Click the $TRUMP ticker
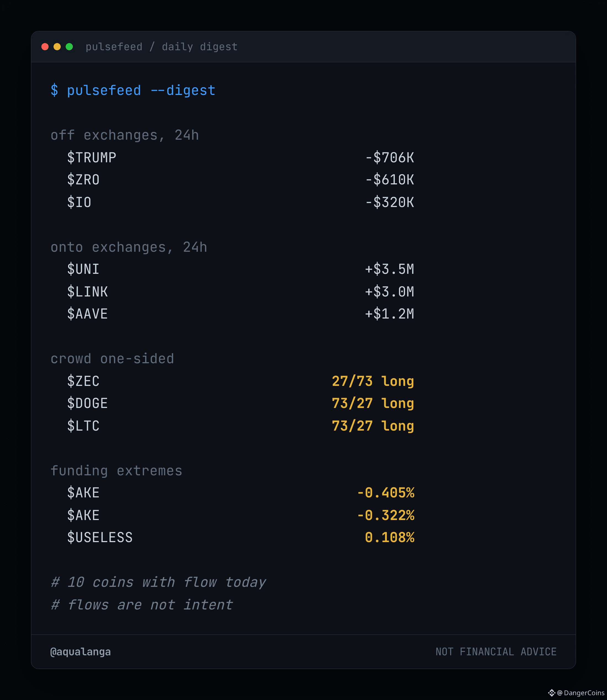 coord(91,158)
